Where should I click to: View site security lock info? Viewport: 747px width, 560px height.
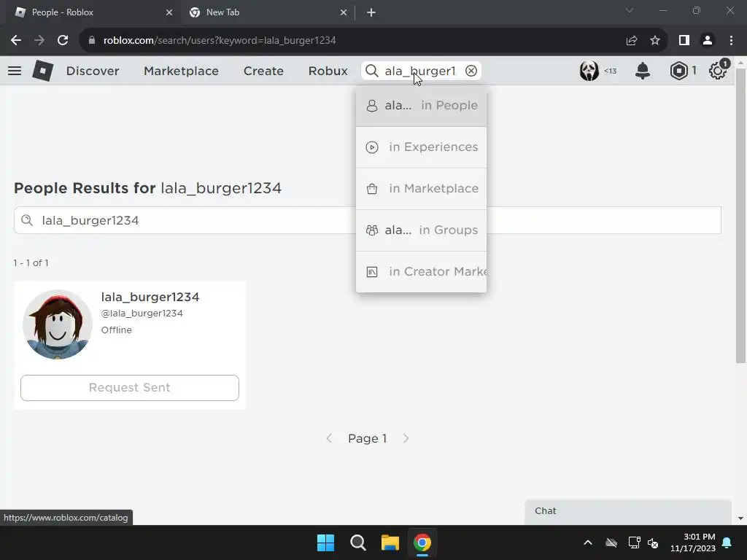(92, 41)
